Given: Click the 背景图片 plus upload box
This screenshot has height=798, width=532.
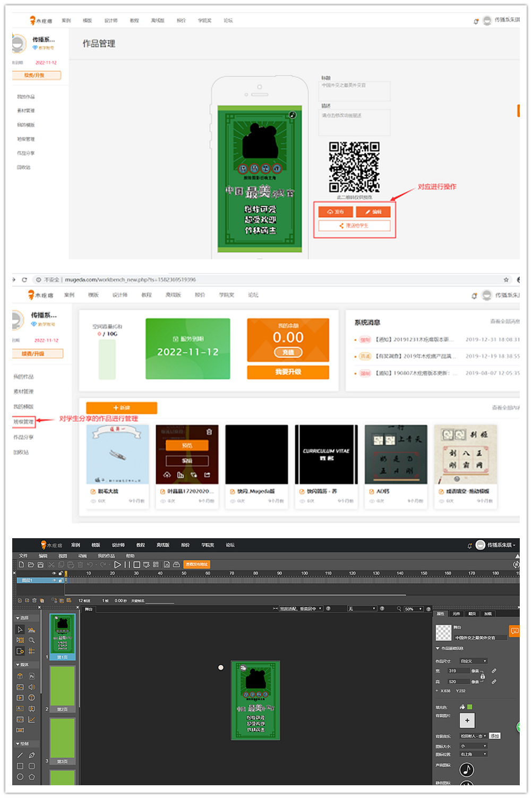Looking at the screenshot, I should coord(467,720).
